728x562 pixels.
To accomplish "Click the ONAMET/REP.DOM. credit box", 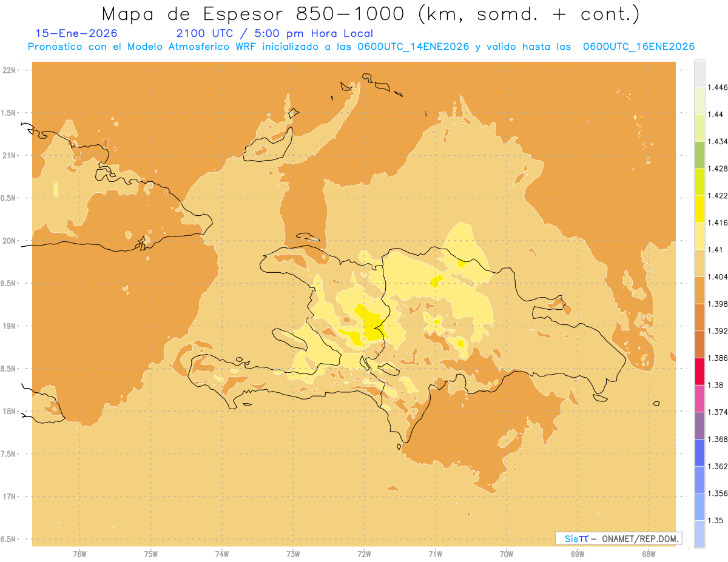I will pyautogui.click(x=619, y=538).
